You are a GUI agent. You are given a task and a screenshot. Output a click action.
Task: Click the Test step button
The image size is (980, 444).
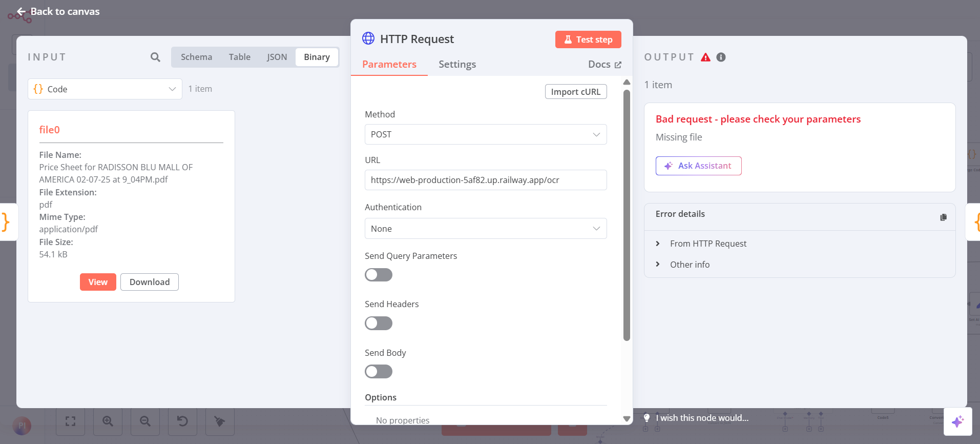click(588, 39)
